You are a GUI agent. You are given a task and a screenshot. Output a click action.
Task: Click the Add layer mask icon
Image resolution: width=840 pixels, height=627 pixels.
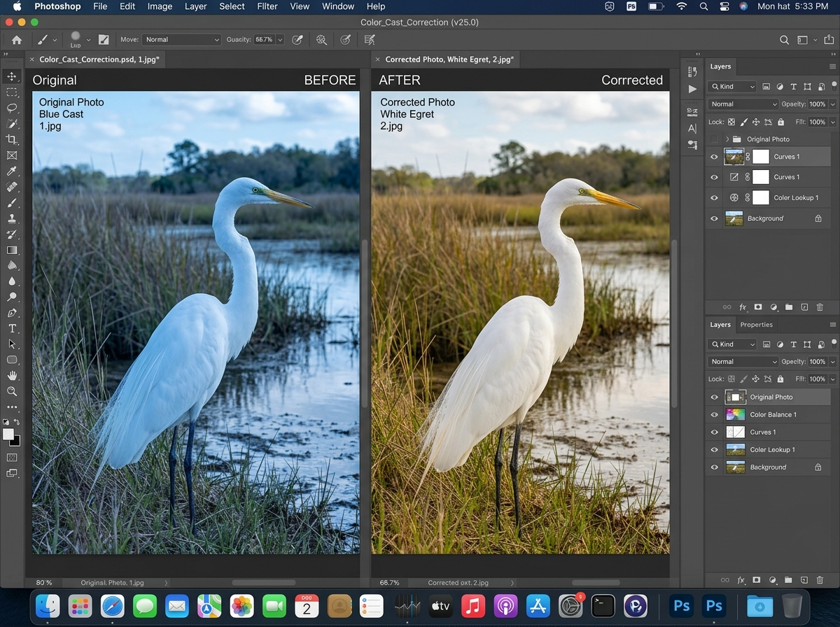pyautogui.click(x=758, y=307)
